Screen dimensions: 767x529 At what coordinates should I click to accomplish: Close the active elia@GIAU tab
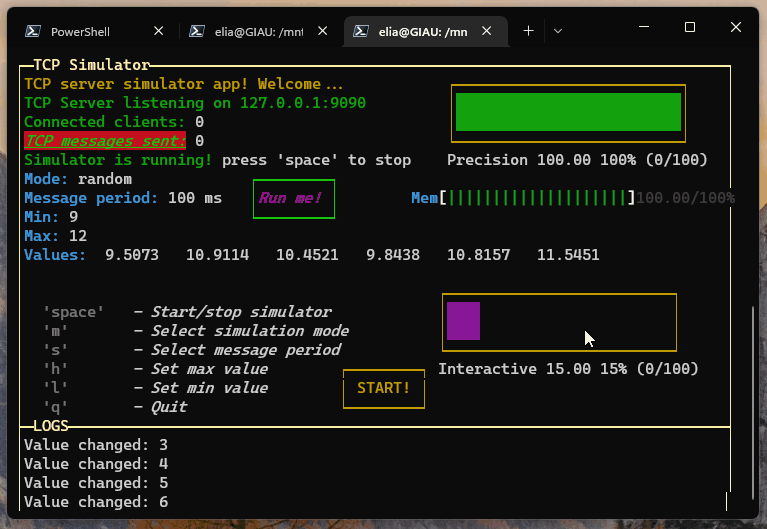tap(487, 31)
